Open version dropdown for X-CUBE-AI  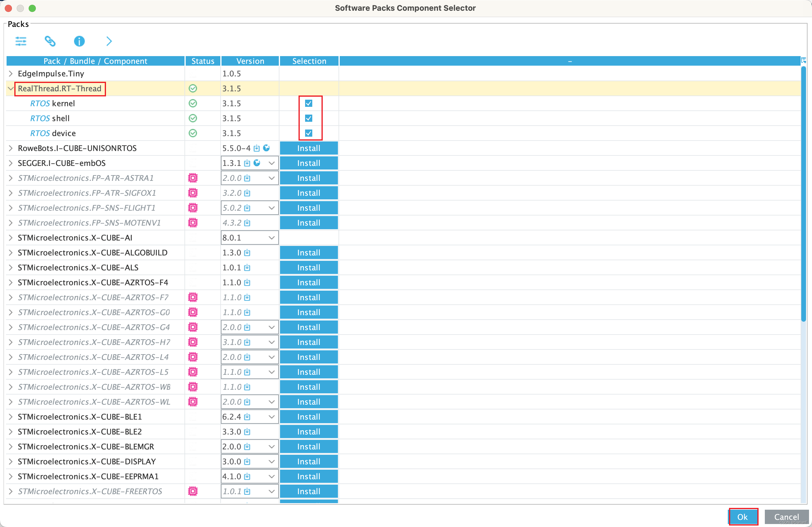click(272, 238)
